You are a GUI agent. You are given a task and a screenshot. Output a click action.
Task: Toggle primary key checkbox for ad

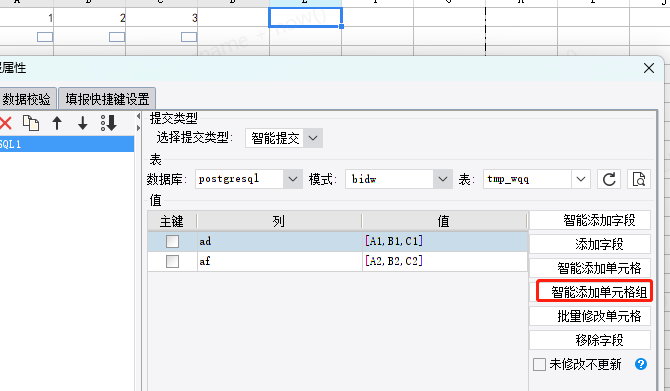172,241
